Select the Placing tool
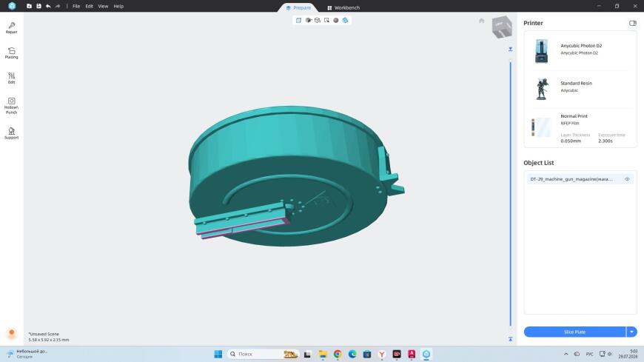Screen dimensions: 644x362 [x=12, y=53]
